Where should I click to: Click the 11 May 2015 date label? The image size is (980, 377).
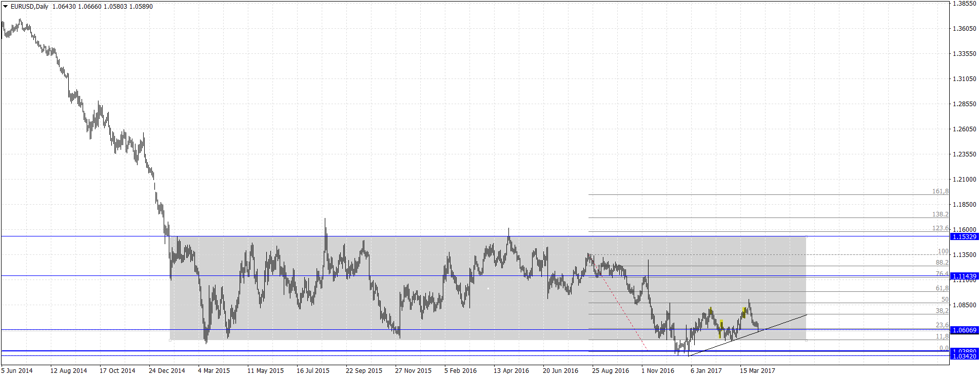pyautogui.click(x=265, y=371)
